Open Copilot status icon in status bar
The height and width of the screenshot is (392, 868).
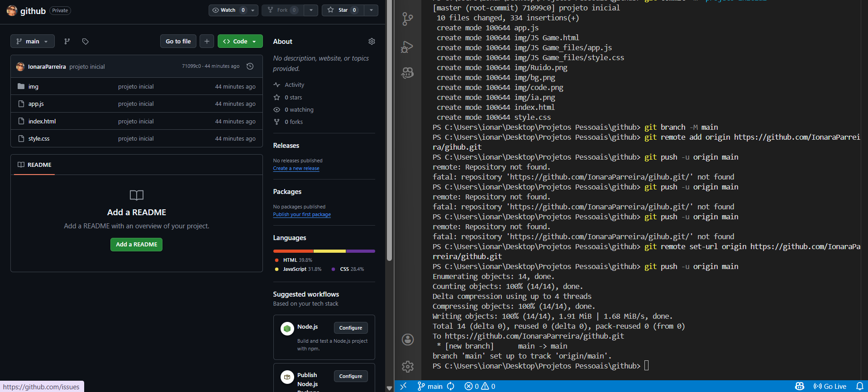click(x=800, y=386)
